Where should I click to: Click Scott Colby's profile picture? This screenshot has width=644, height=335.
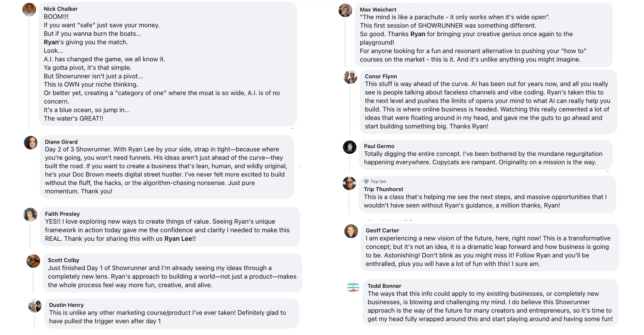click(33, 261)
